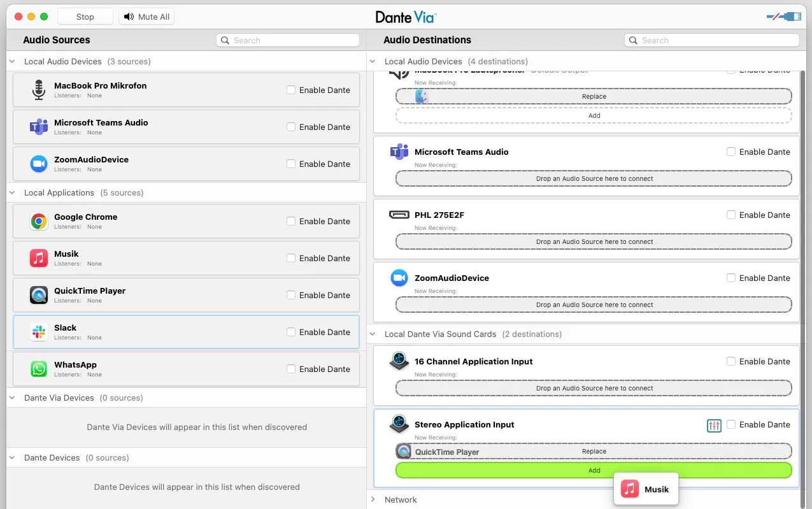Enable Dante for WhatsApp source
This screenshot has width=812, height=509.
click(x=291, y=369)
